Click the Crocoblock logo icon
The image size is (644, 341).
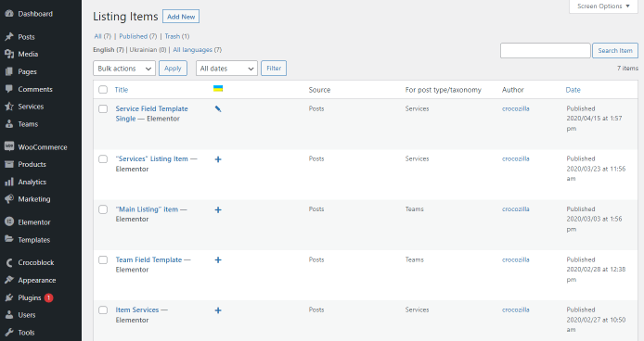(x=9, y=262)
